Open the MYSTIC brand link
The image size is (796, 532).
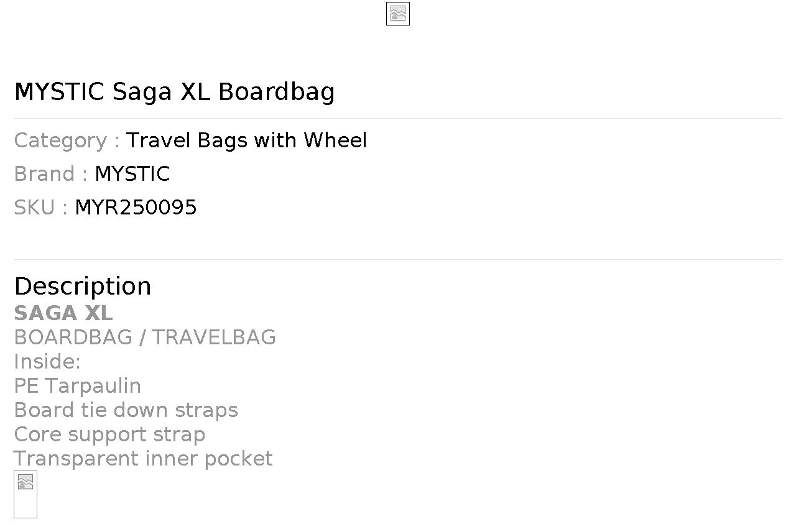pos(132,174)
